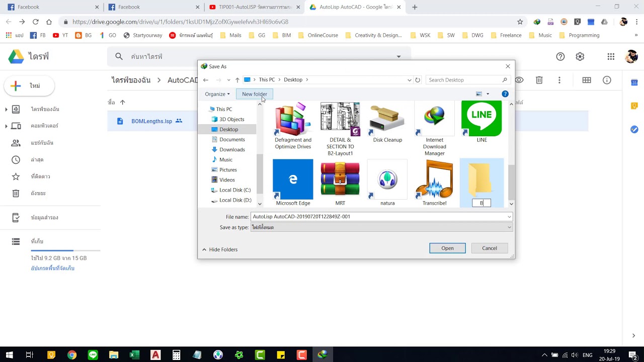Viewport: 644px width, 362px height.
Task: Open Drive help question icon
Action: tap(560, 57)
